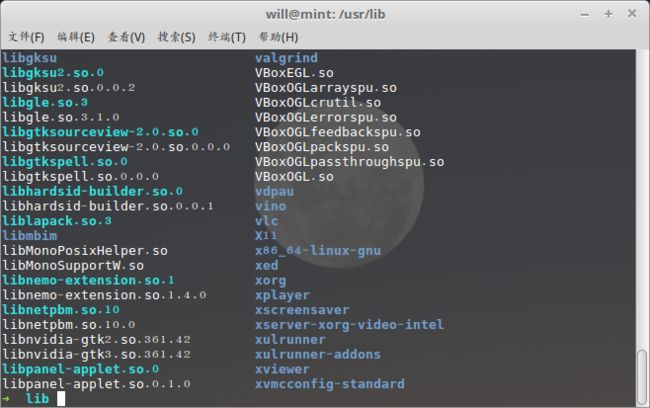
Task: Click the libnemo-extension.so.1 entry
Action: point(88,280)
